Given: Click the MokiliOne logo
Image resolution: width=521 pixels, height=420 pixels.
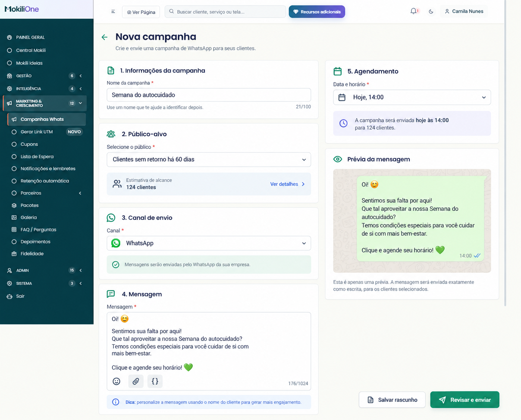Looking at the screenshot, I should 22,9.
